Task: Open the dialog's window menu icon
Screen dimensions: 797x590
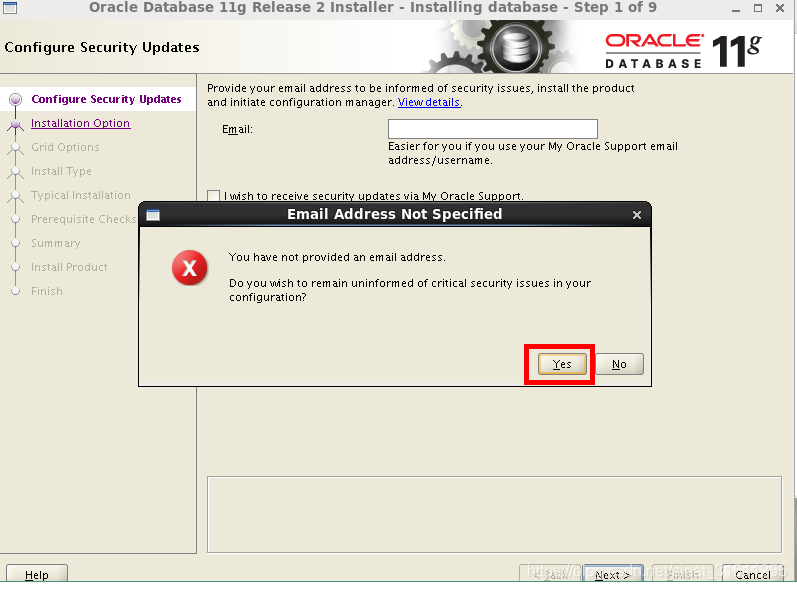Action: pyautogui.click(x=153, y=215)
